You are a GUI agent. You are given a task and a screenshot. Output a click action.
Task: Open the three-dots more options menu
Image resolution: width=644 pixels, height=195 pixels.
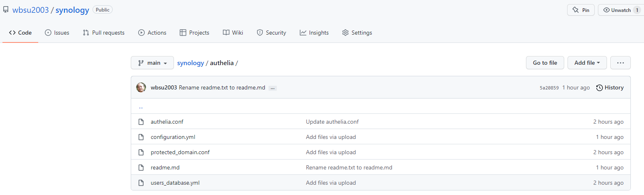(x=621, y=63)
